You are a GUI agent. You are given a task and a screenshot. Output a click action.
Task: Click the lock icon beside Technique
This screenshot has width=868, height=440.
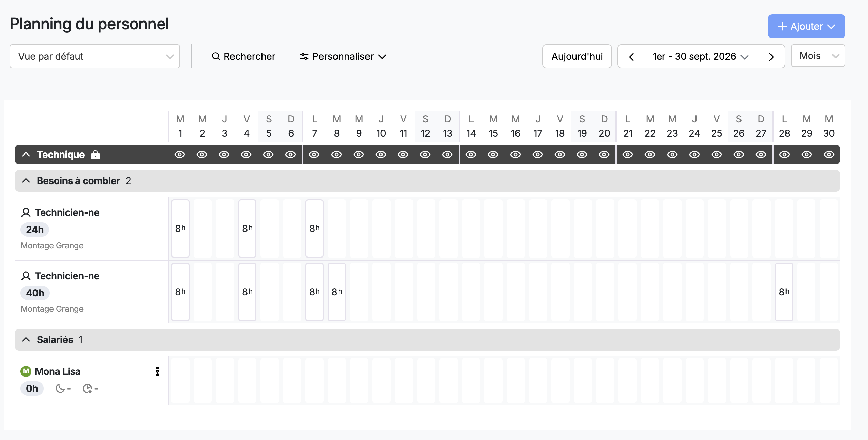(95, 155)
